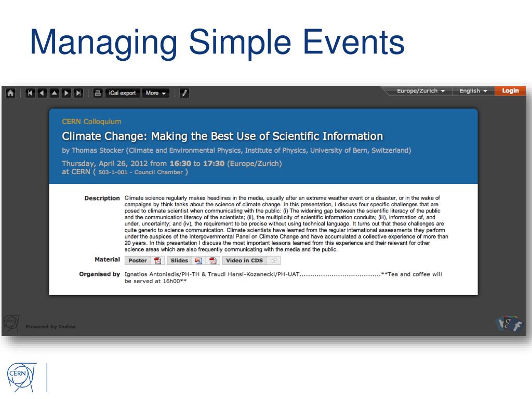Image resolution: width=532 pixels, height=399 pixels.
Task: Click the pencil edit icon
Action: [184, 93]
